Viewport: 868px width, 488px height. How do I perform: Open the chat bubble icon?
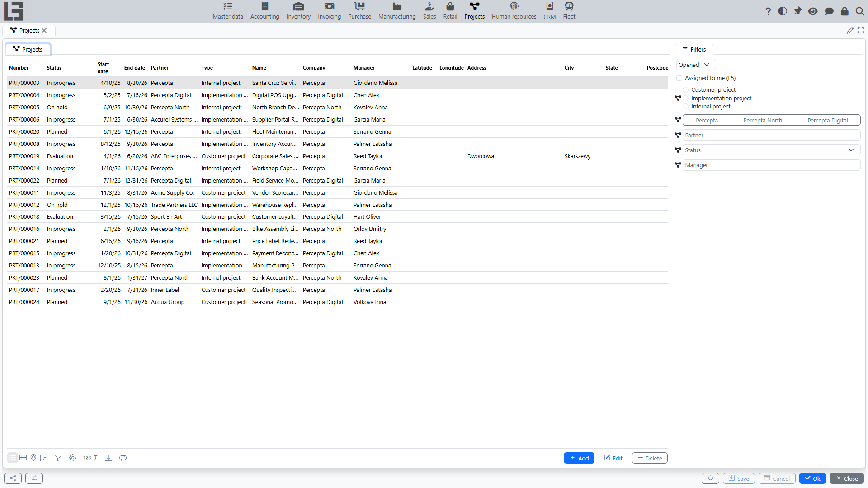click(829, 11)
